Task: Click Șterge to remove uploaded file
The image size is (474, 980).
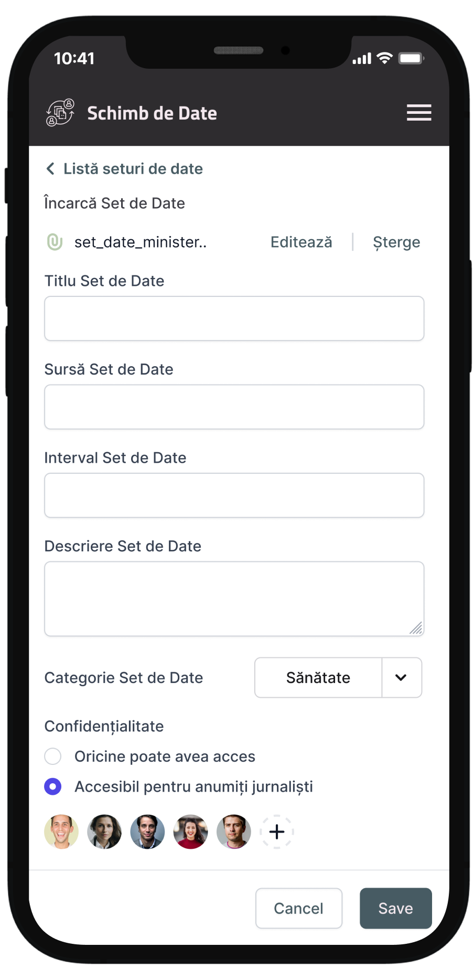Action: pos(396,242)
